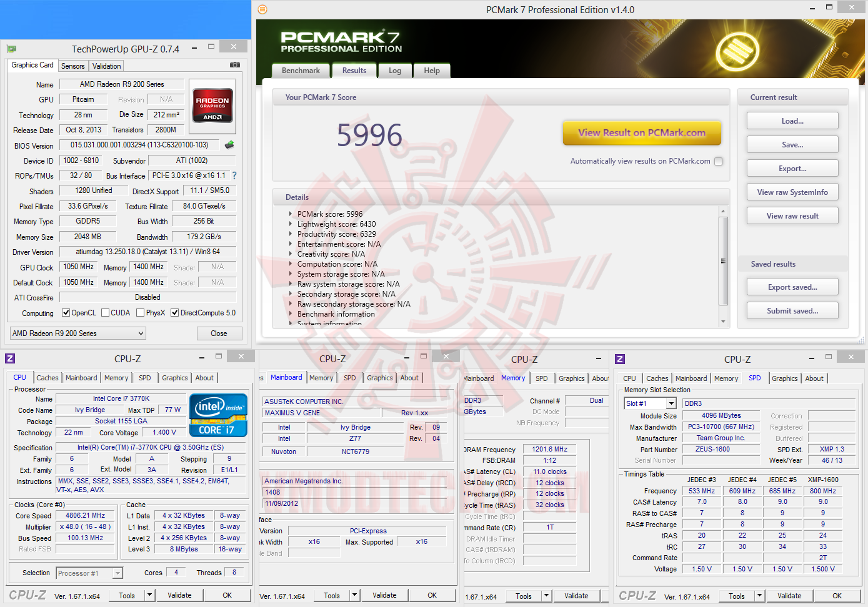Open the Validation tab in GPU-Z
This screenshot has height=607, width=868.
(106, 66)
